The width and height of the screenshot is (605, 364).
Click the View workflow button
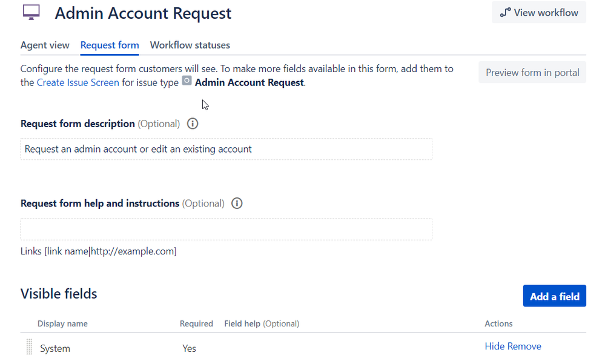(538, 12)
